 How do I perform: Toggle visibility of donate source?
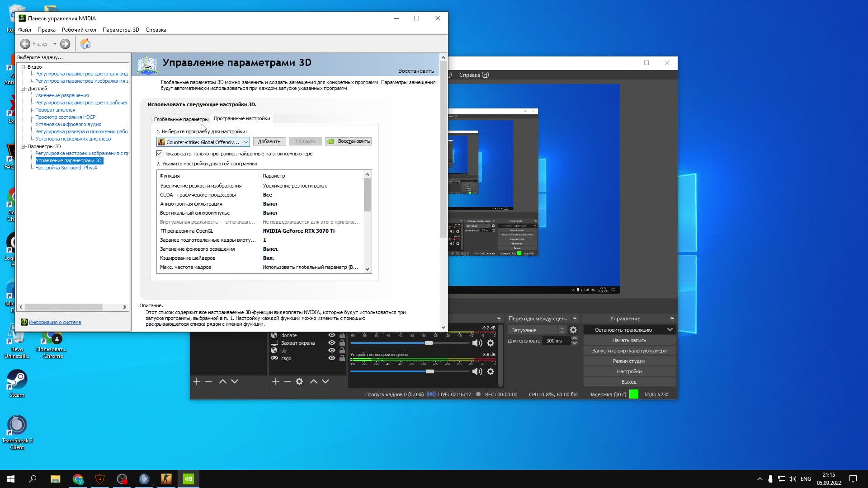coord(332,335)
